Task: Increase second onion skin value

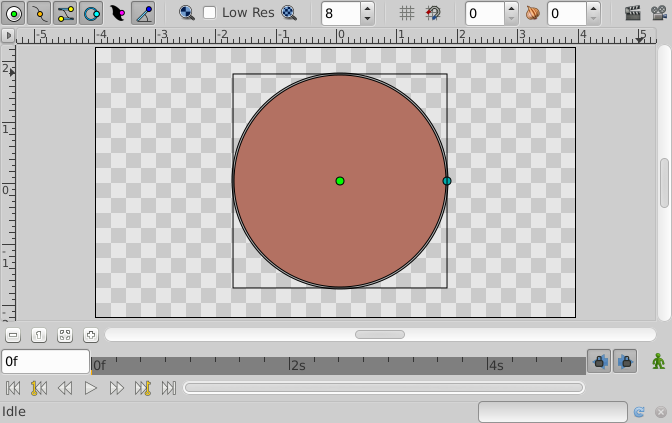Action: [x=593, y=8]
